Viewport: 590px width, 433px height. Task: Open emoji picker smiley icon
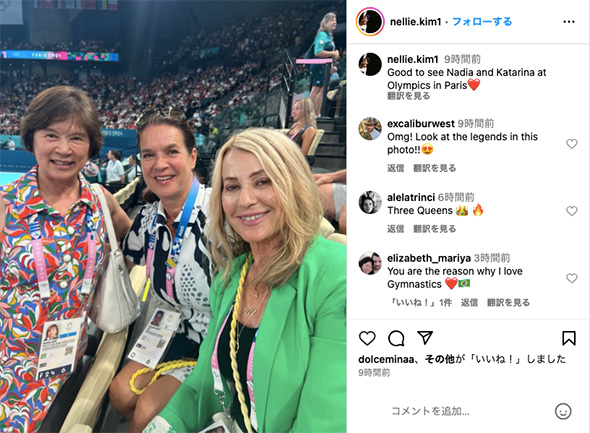(x=563, y=411)
